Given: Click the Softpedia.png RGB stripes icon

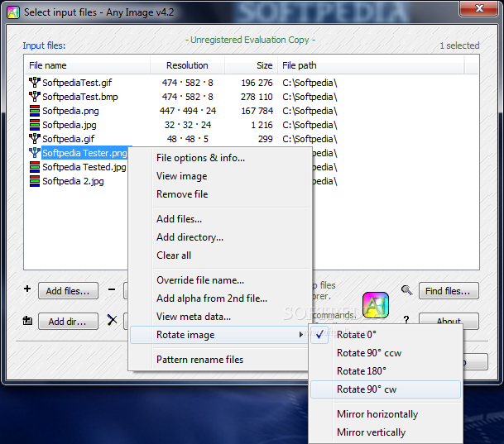Looking at the screenshot, I should [35, 111].
